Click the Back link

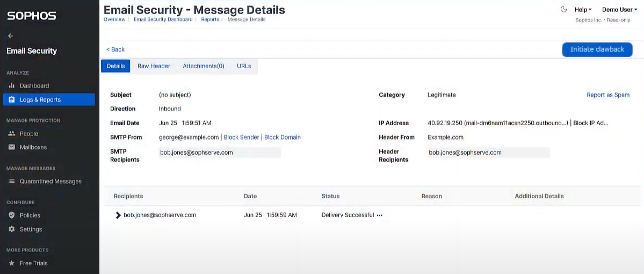[x=115, y=49]
